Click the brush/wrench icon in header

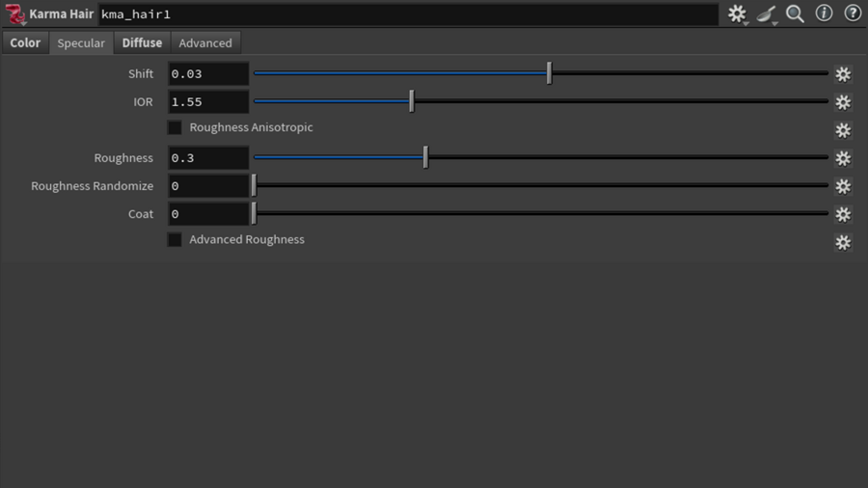click(767, 14)
